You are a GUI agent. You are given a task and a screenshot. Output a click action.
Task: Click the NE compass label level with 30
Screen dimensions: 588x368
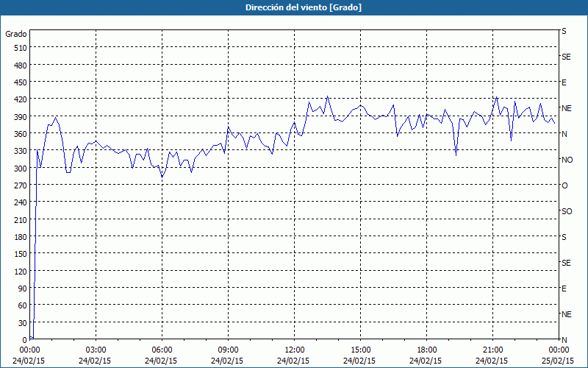tap(566, 314)
